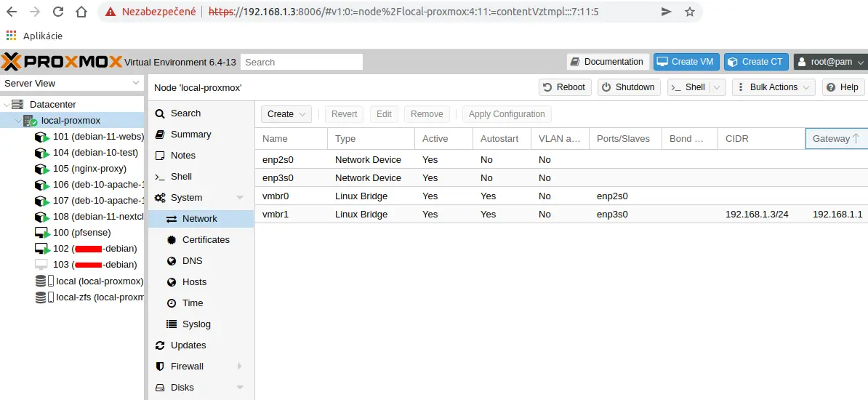Click the browser address bar URL
The width and height of the screenshot is (868, 400).
pos(404,12)
